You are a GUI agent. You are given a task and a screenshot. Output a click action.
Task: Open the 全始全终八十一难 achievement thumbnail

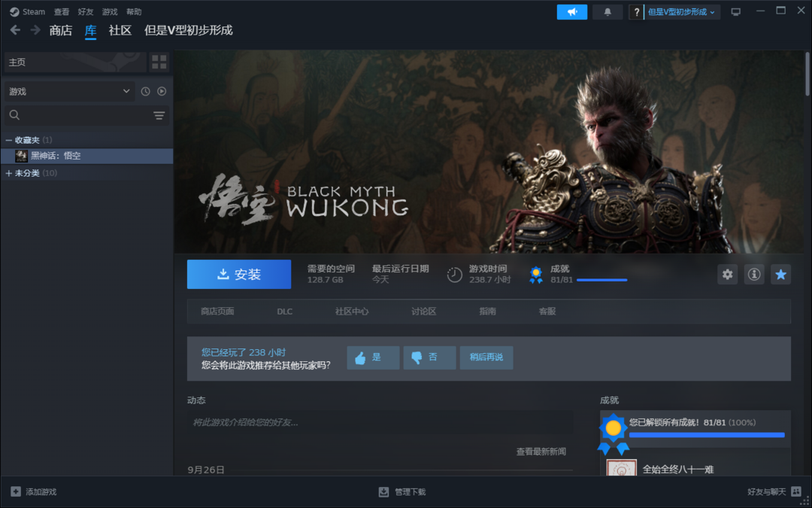[621, 468]
